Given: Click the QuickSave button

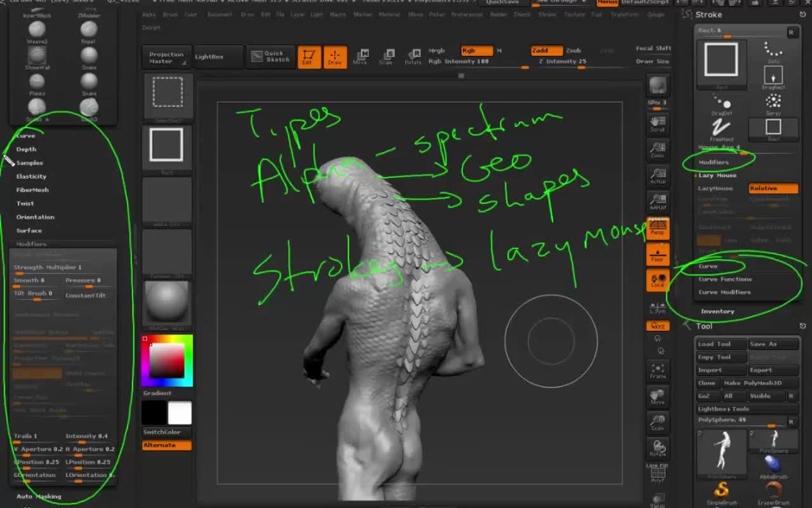Looking at the screenshot, I should 502,3.
